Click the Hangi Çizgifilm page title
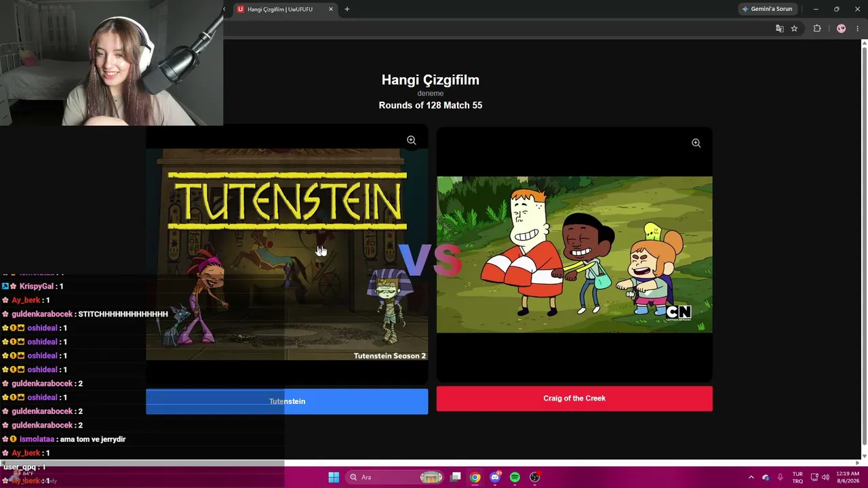The width and height of the screenshot is (868, 488). click(x=431, y=80)
